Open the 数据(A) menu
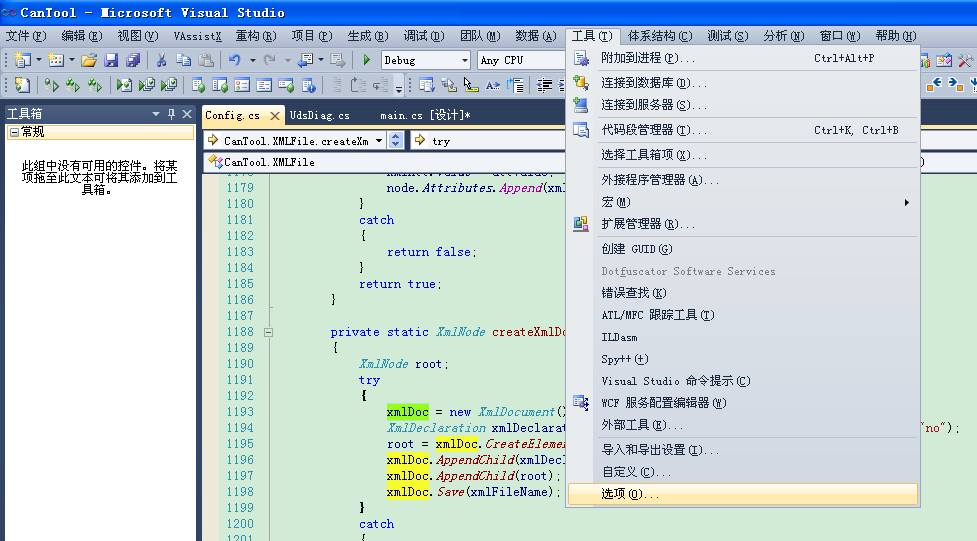This screenshot has width=977, height=541. (536, 36)
